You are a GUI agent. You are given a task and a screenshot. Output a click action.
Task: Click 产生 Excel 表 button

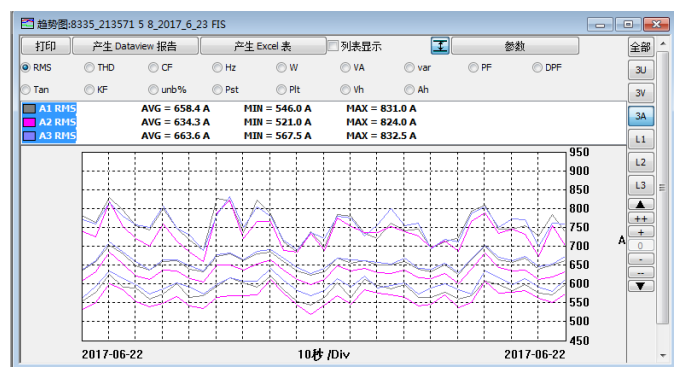click(263, 46)
